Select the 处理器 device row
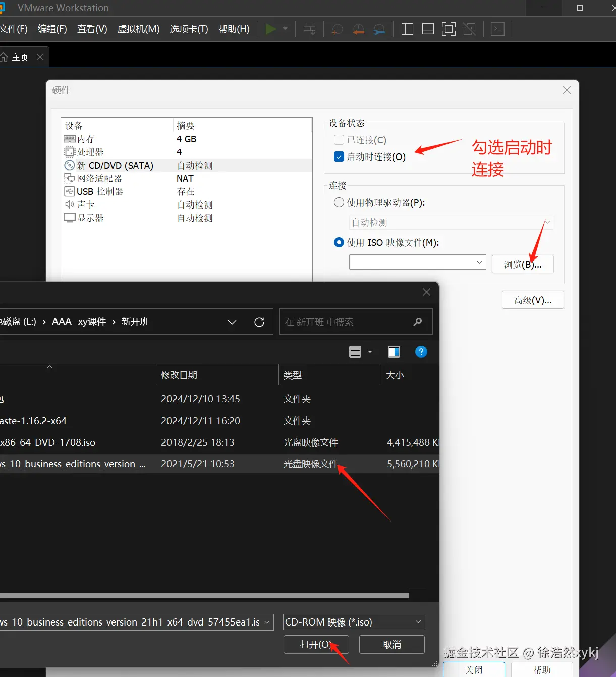The width and height of the screenshot is (616, 677). click(187, 152)
